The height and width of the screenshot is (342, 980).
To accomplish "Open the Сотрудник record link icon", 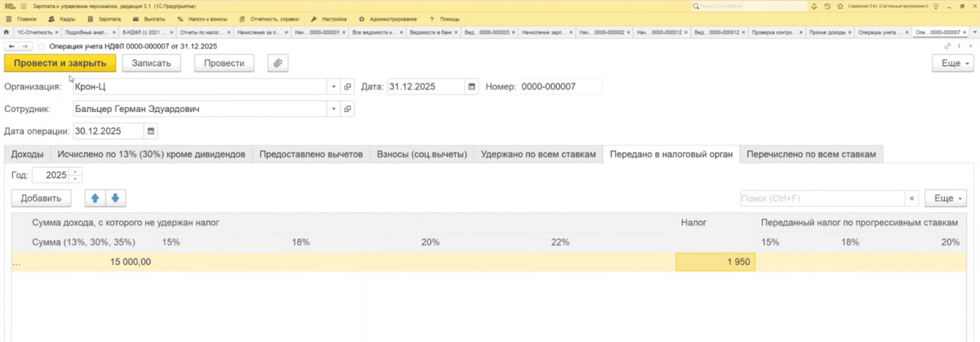I will click(348, 109).
